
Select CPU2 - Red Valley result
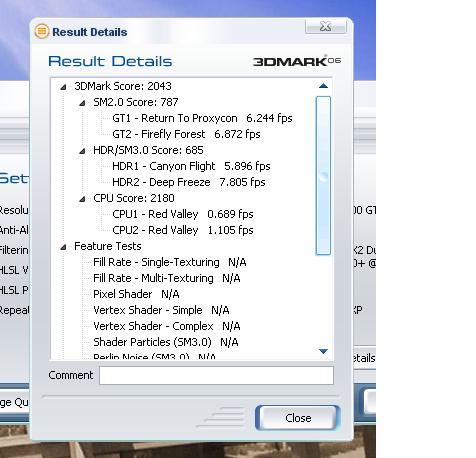coord(183,230)
